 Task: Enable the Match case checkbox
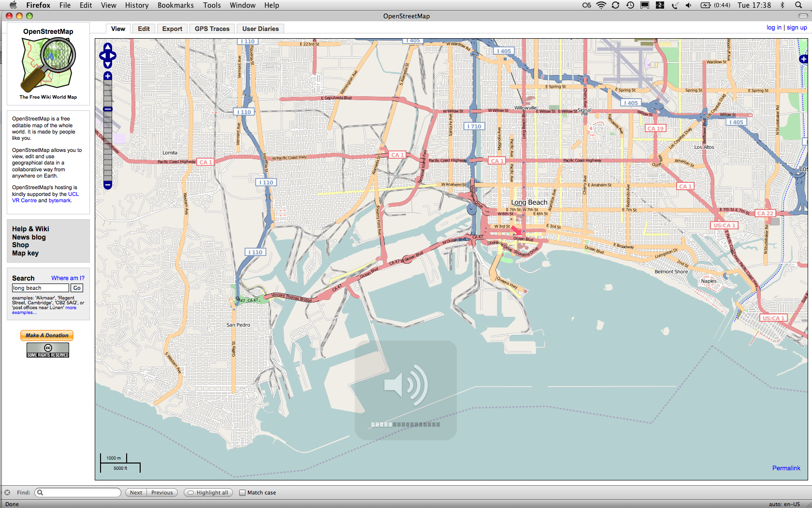(243, 493)
